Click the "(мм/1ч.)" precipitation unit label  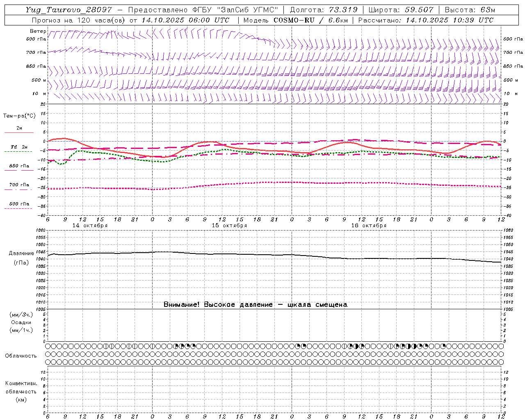point(21,330)
